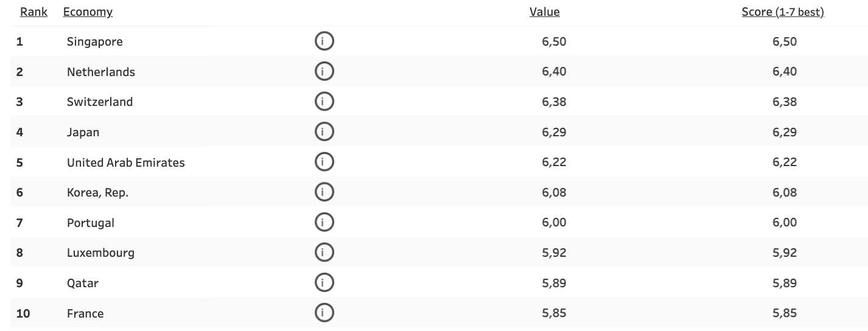The width and height of the screenshot is (868, 331).
Task: Select the Portugal economy name
Action: 90,223
